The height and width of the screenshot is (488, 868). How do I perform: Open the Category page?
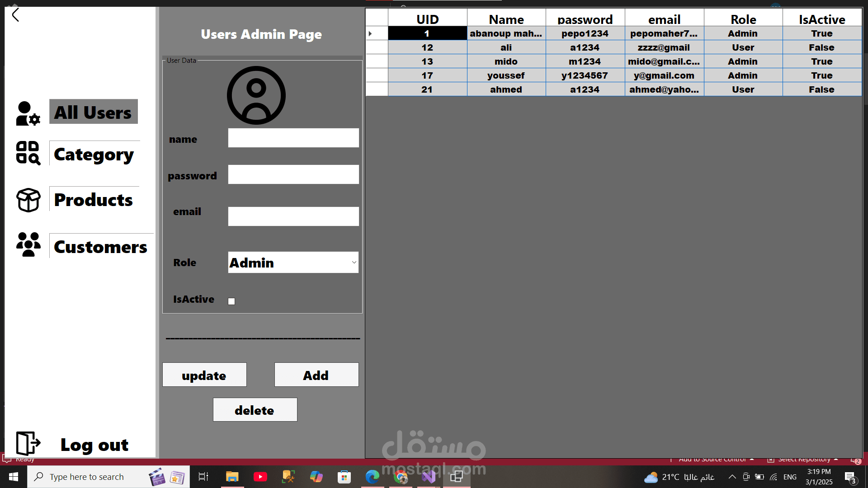click(x=94, y=154)
